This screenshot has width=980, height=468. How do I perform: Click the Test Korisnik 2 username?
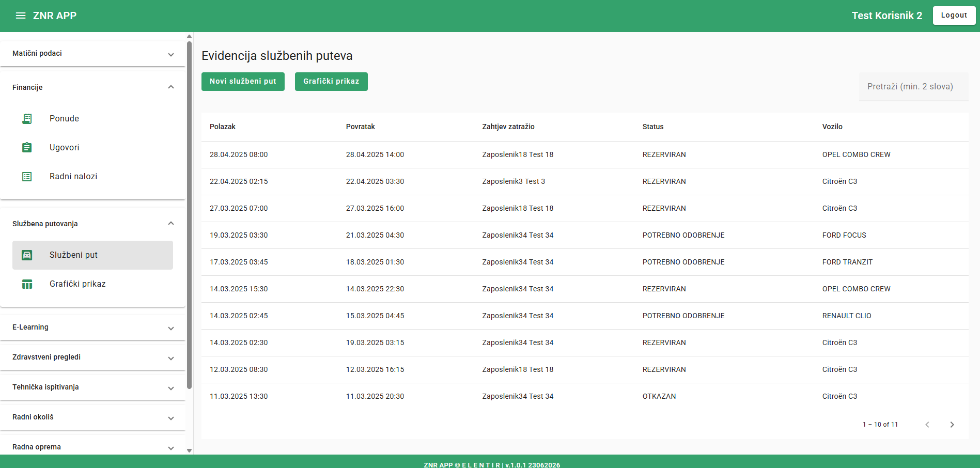pyautogui.click(x=887, y=15)
